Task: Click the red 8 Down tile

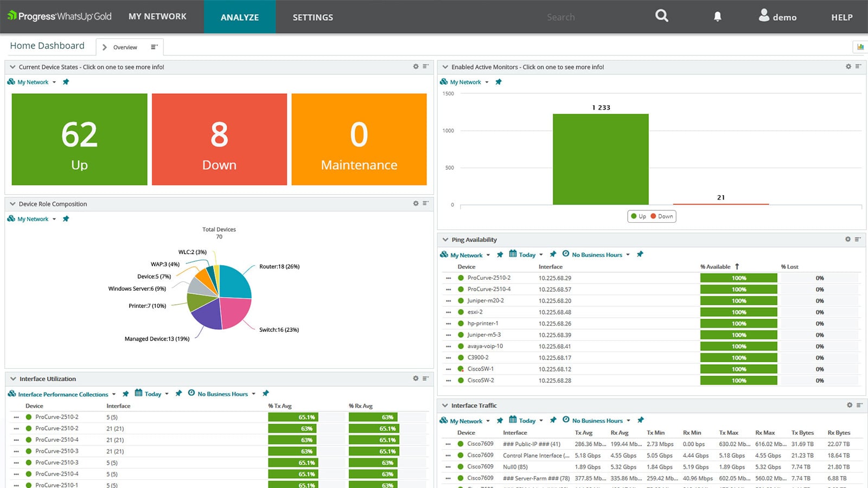Action: click(x=219, y=139)
